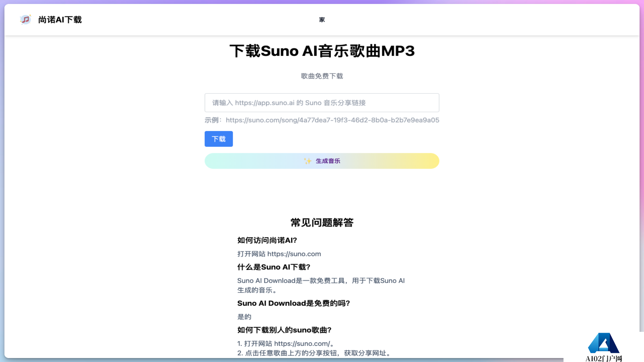Click the blue 下载 button

click(x=219, y=139)
